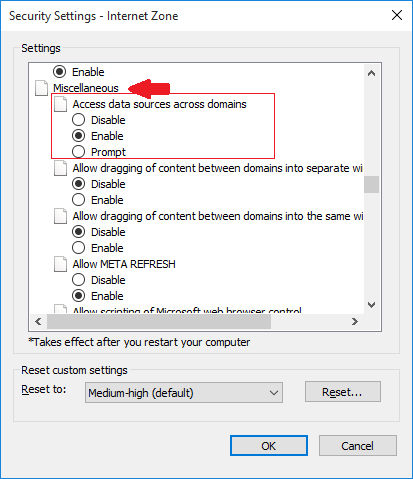Click the right arrow of horizontal scrollbar
Viewport: 413px width, 479px height.
point(355,321)
